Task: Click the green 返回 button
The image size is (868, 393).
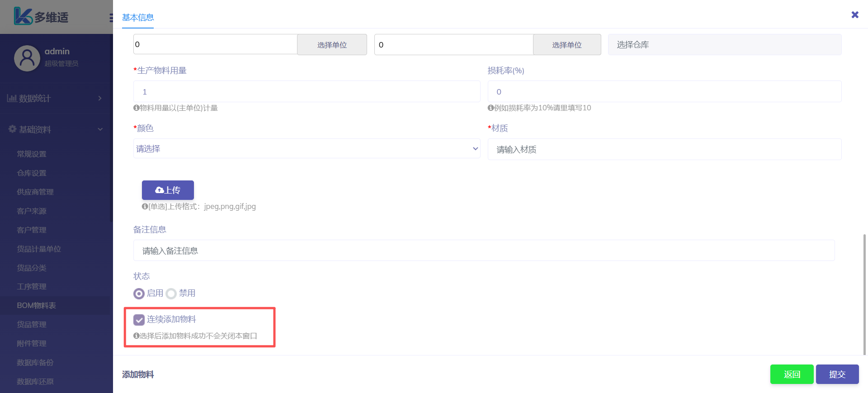Action: pos(792,374)
